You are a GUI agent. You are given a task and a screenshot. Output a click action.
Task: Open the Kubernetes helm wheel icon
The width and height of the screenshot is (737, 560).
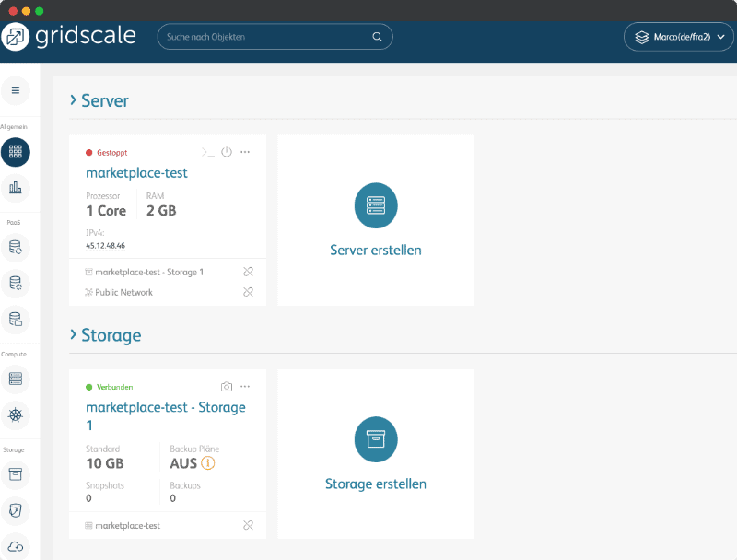pos(16,414)
